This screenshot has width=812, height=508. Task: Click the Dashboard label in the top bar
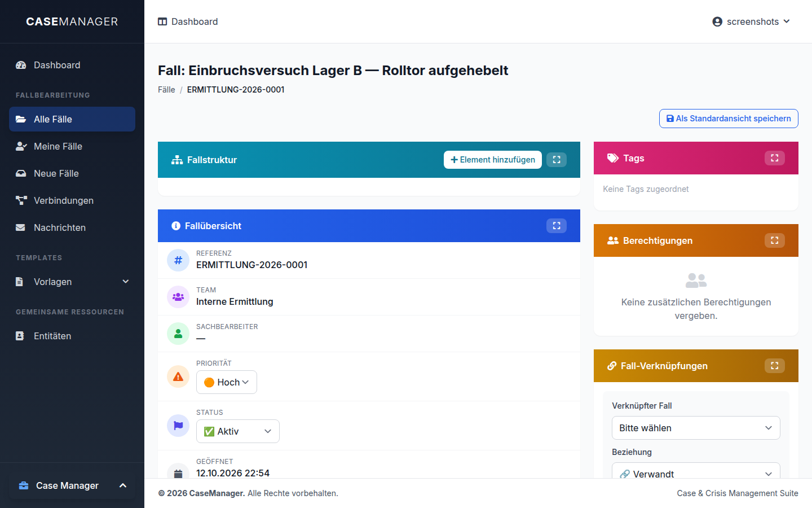(195, 21)
